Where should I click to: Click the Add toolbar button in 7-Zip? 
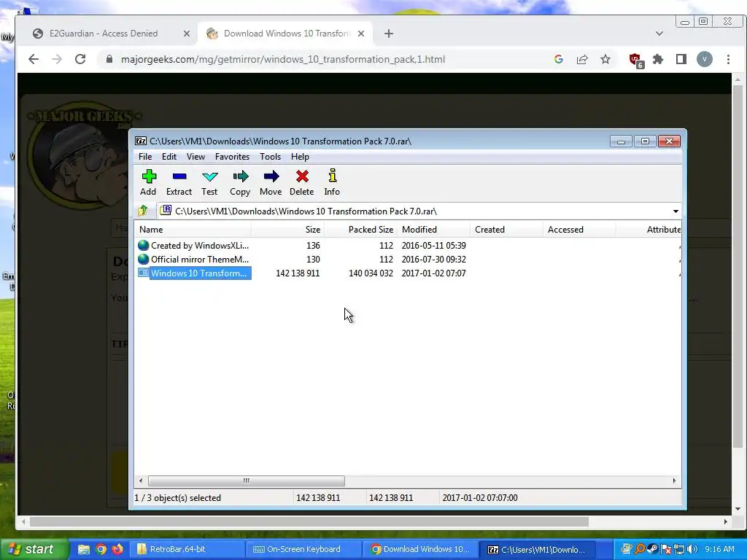[x=148, y=183]
